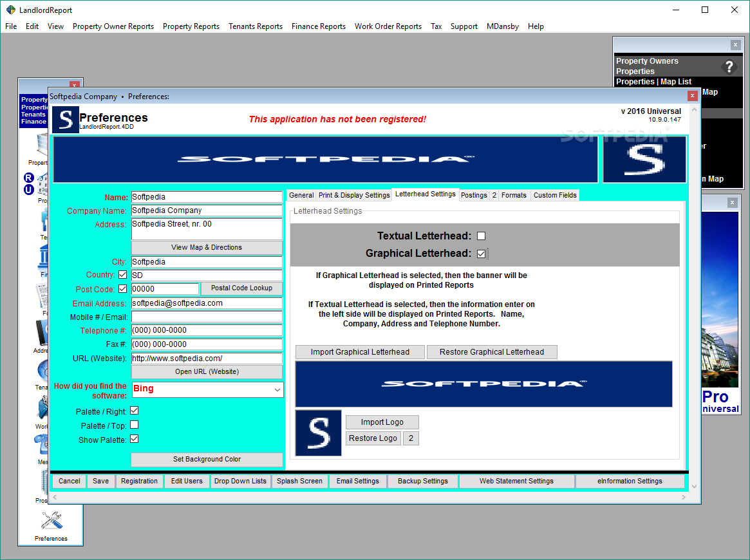Select the Letterhead Settings tab
This screenshot has height=560, width=750.
coord(426,194)
